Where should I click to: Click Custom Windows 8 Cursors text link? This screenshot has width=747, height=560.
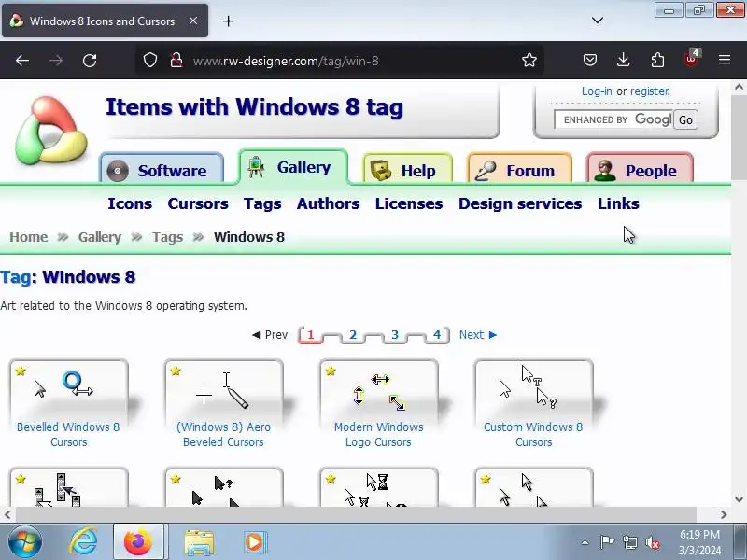(533, 434)
